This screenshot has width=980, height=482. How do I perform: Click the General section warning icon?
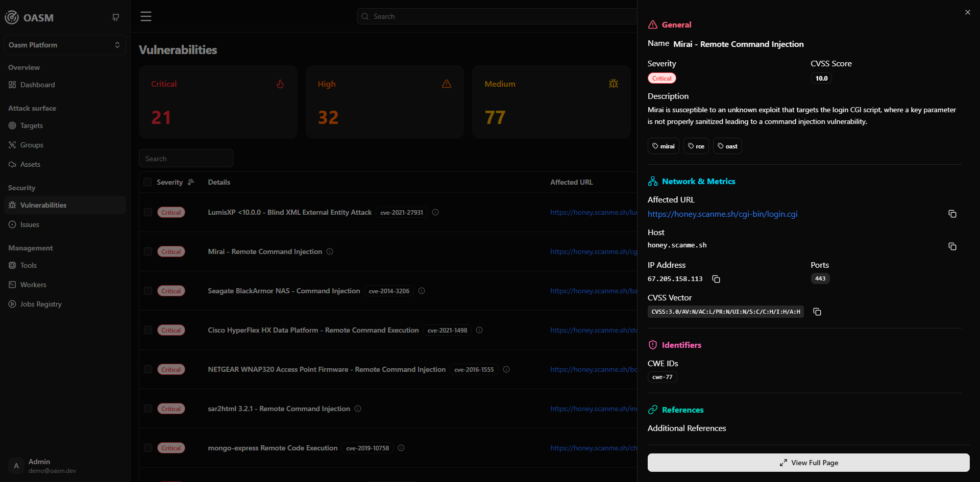[x=653, y=24]
